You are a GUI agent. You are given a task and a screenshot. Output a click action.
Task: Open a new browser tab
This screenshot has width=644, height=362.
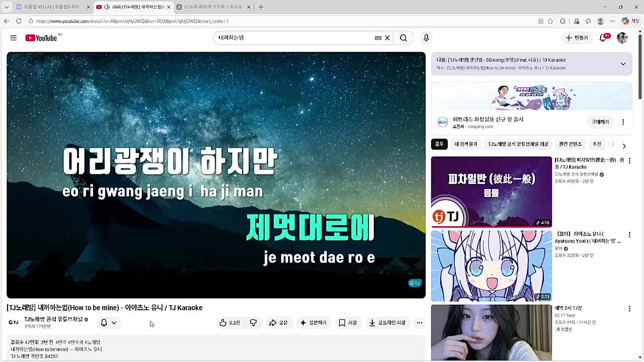[x=261, y=7]
